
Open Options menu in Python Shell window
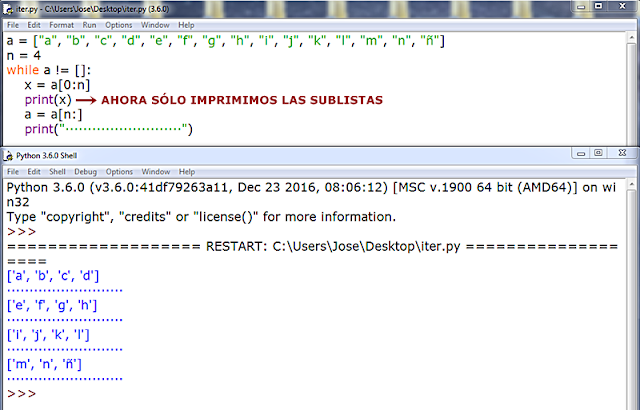pyautogui.click(x=119, y=171)
